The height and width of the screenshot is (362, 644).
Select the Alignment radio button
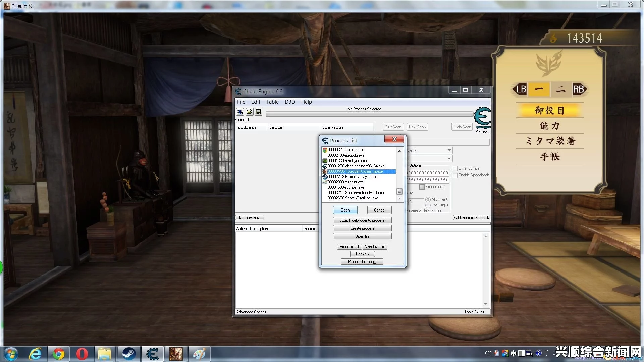tap(428, 200)
